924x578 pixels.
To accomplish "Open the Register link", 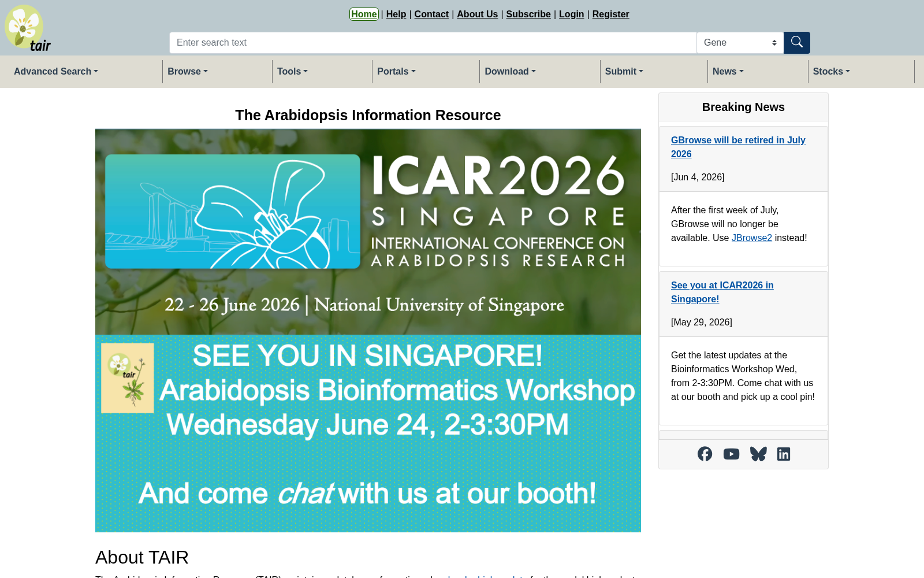I will coord(610,14).
